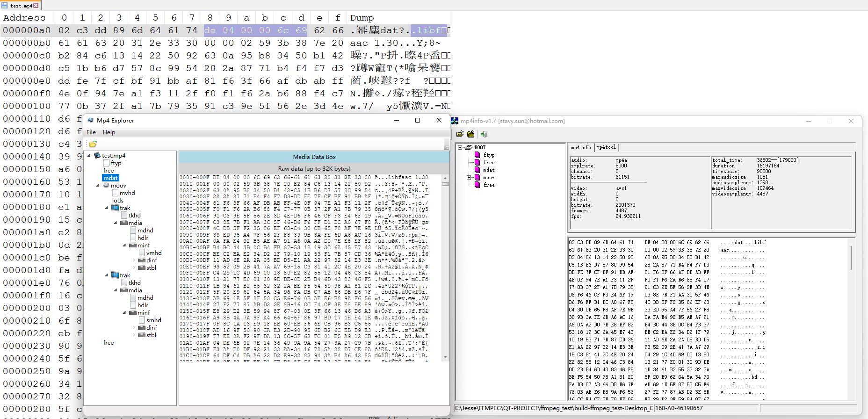The height and width of the screenshot is (419, 868).
Task: Close the mp4info window
Action: (x=851, y=121)
